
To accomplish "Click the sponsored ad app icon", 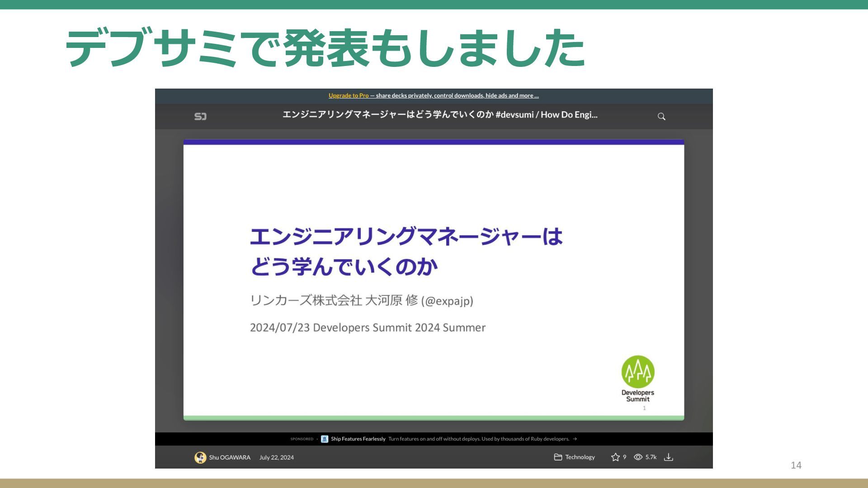I will coord(325,439).
